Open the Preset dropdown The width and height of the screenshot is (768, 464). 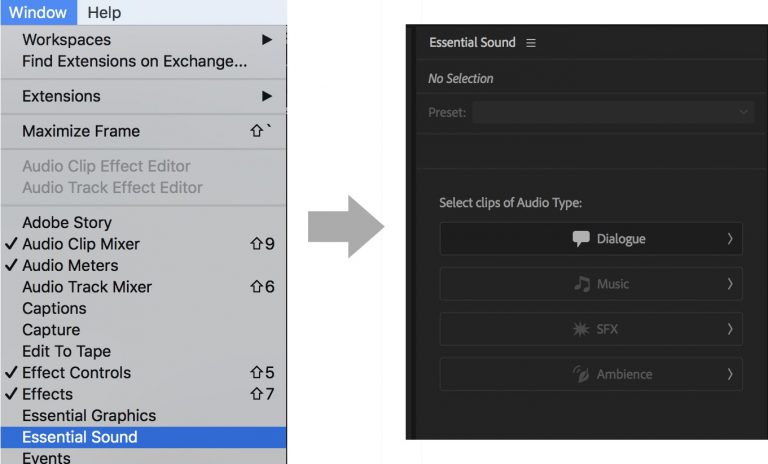point(612,113)
